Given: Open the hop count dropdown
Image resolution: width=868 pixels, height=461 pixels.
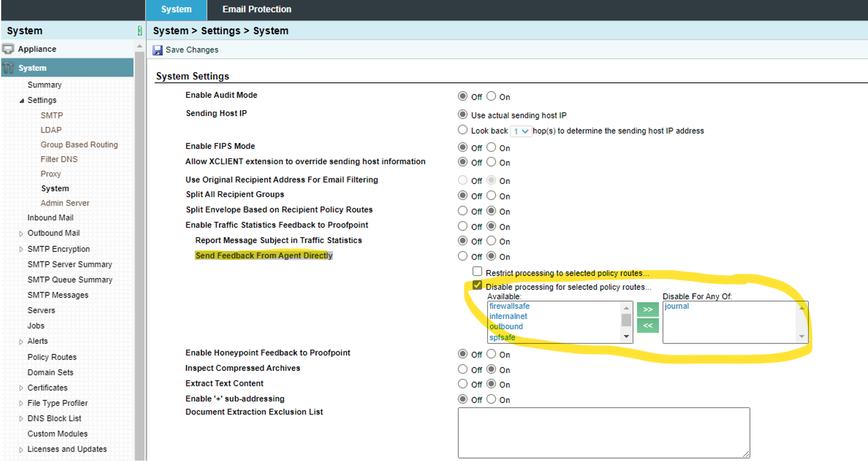Looking at the screenshot, I should (x=521, y=131).
